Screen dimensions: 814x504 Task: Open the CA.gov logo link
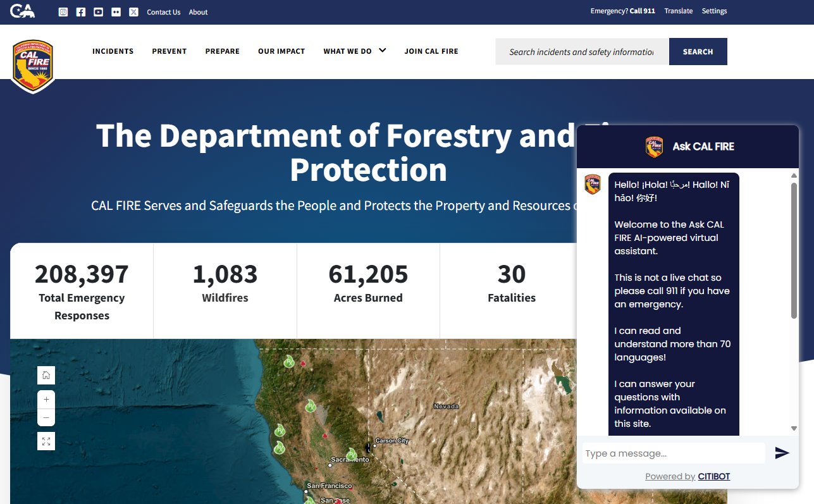22,11
